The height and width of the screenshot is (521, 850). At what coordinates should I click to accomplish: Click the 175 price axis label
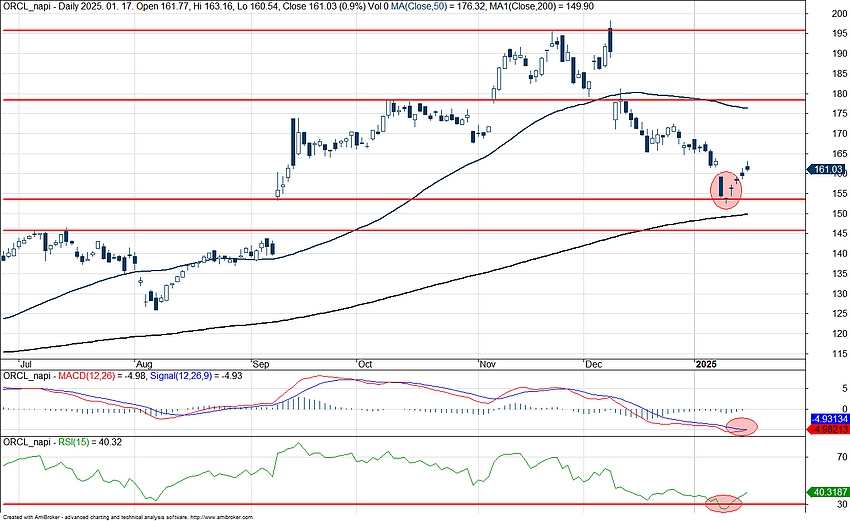839,113
